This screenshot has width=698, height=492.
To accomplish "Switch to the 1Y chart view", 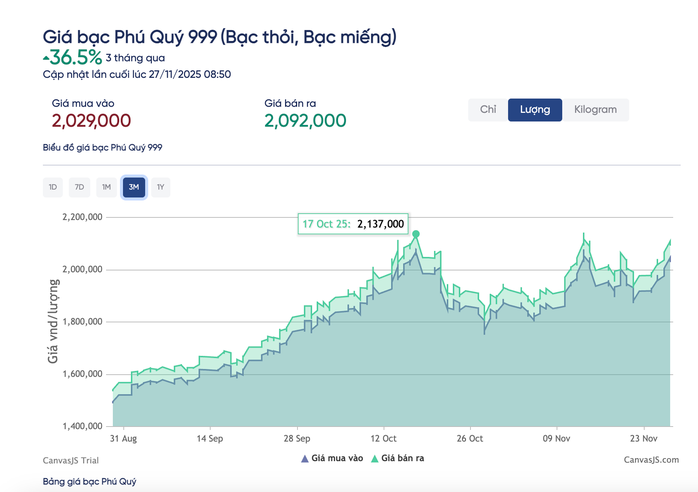I will point(160,186).
